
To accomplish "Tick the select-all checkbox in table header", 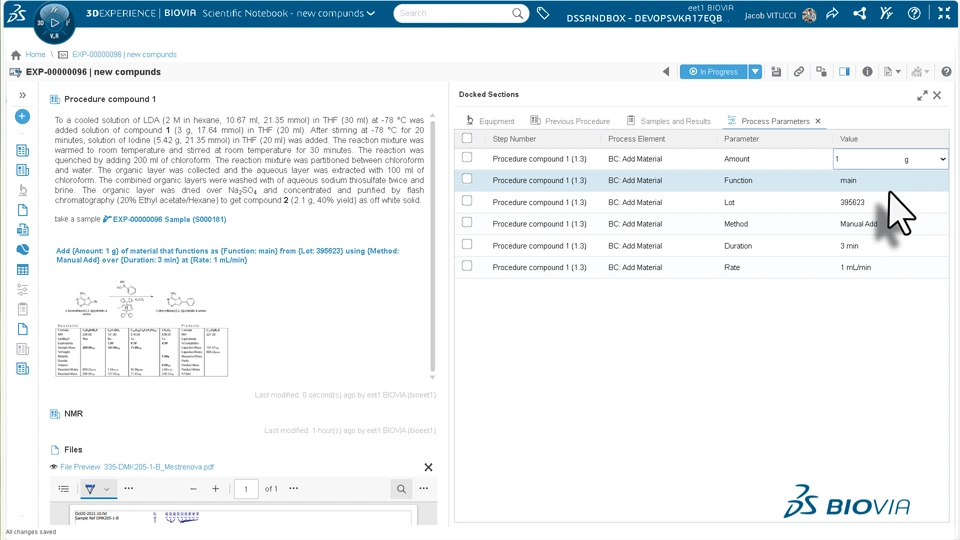I will [x=467, y=138].
